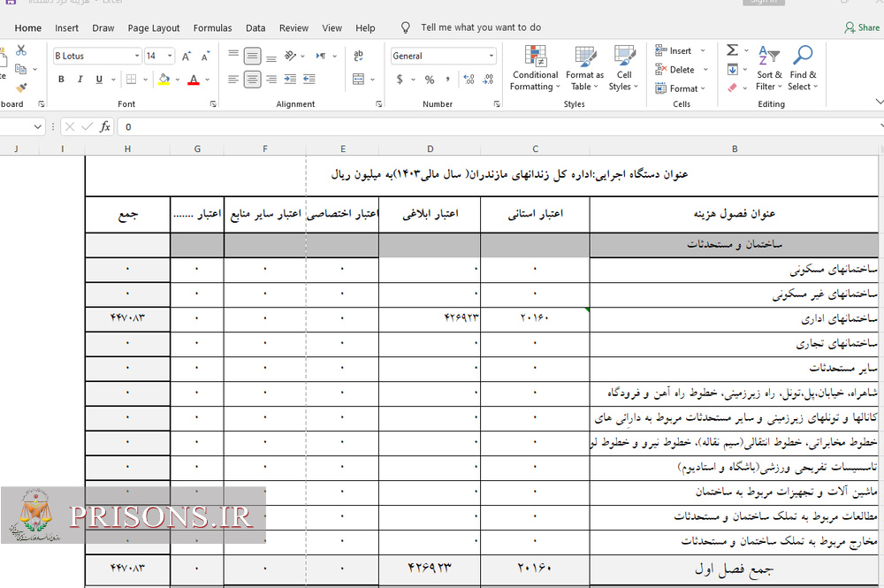Open the Data tab

coord(255,28)
